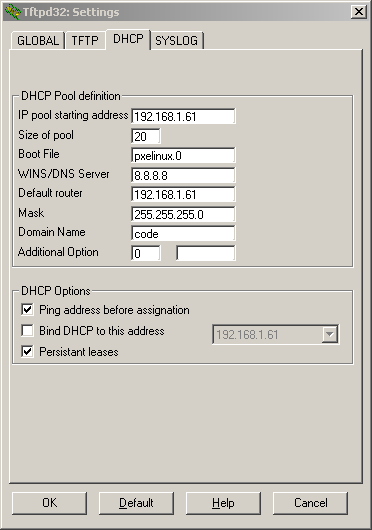This screenshot has height=530, width=372.
Task: Click the Mask input field
Action: pyautogui.click(x=183, y=214)
